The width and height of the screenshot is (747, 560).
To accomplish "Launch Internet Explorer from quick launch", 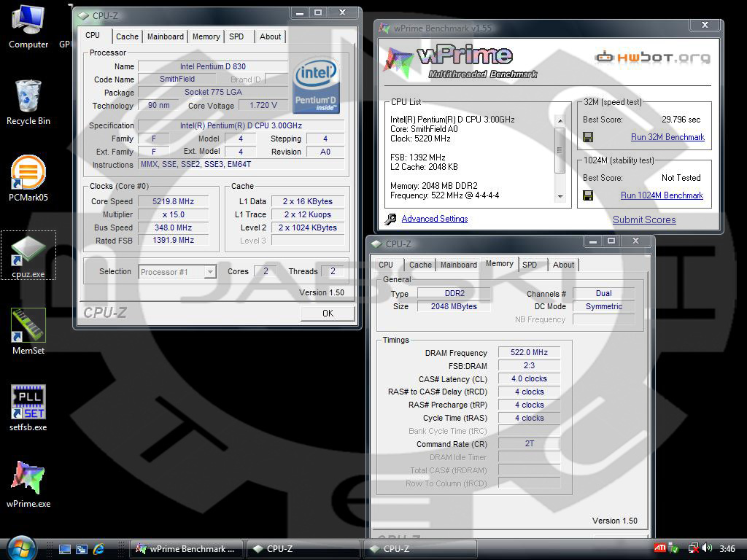I will click(x=98, y=549).
